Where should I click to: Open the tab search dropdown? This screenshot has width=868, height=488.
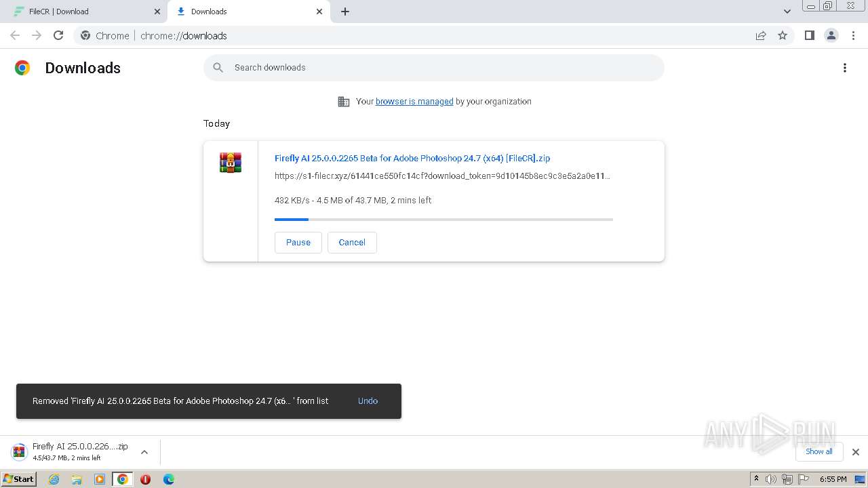click(x=787, y=12)
